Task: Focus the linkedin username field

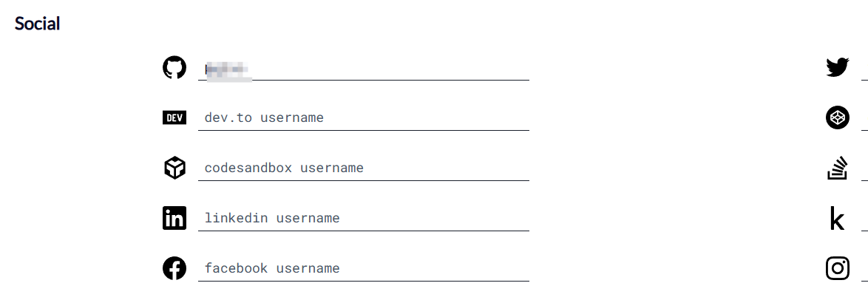Action: tap(364, 219)
